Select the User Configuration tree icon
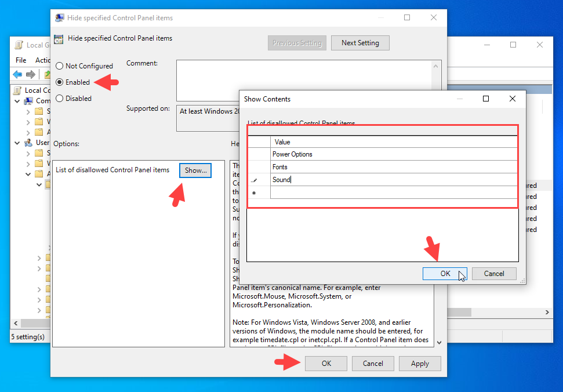The height and width of the screenshot is (392, 563). pyautogui.click(x=28, y=143)
